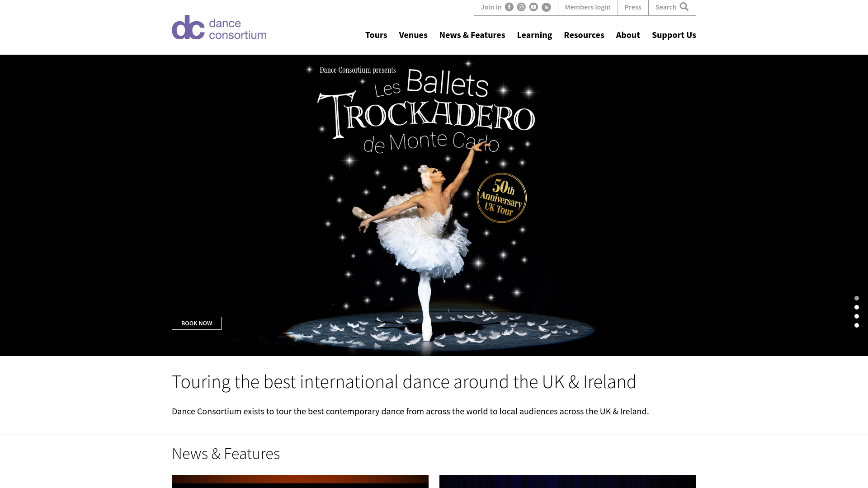
Task: Open the Dance Consortium Instagram page
Action: tap(521, 7)
